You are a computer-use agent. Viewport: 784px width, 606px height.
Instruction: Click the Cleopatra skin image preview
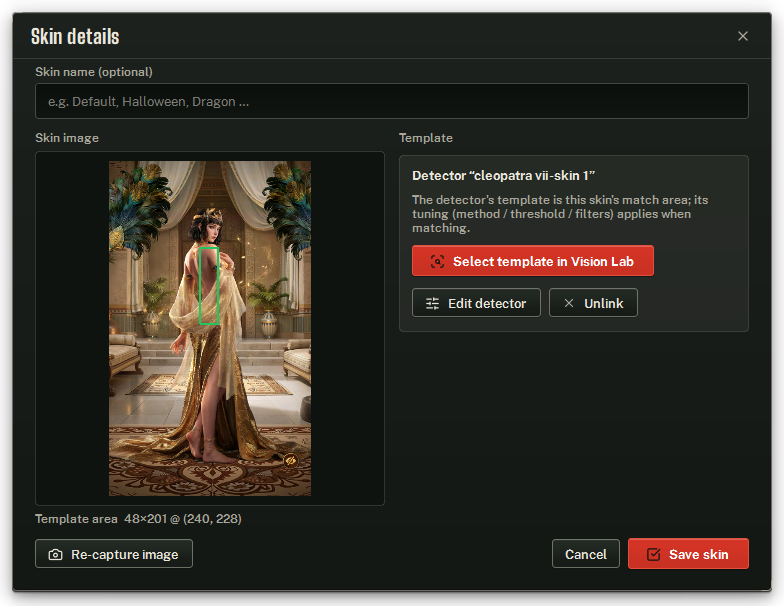pyautogui.click(x=210, y=328)
